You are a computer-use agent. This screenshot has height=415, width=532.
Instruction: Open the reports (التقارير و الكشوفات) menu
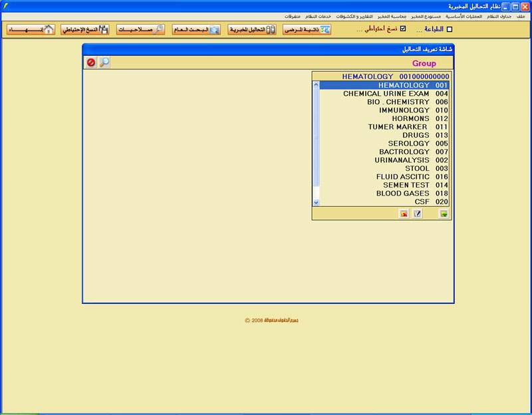coord(354,16)
